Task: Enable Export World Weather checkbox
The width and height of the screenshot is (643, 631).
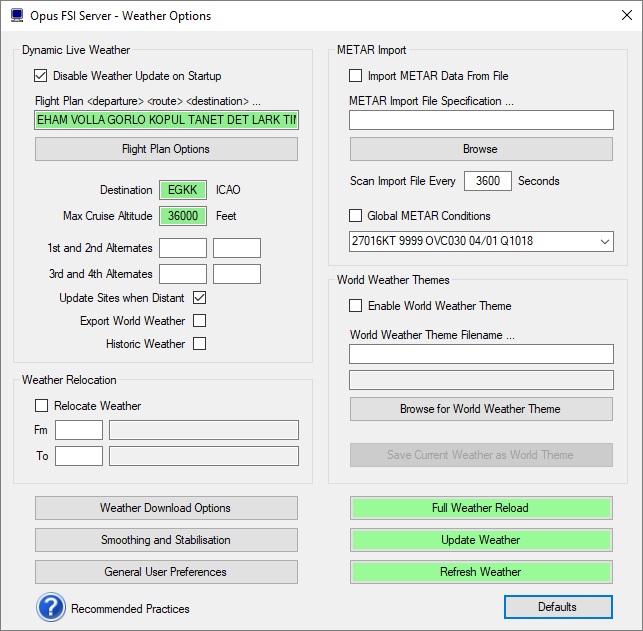Action: tap(200, 321)
